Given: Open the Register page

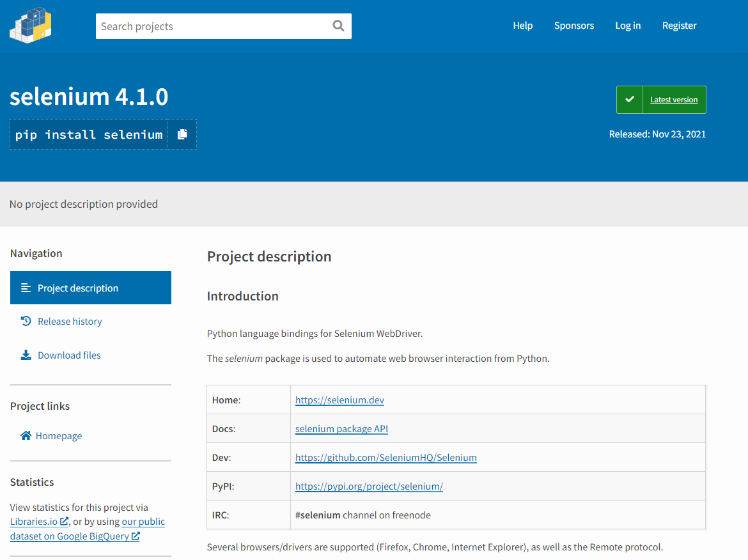Looking at the screenshot, I should coord(680,26).
